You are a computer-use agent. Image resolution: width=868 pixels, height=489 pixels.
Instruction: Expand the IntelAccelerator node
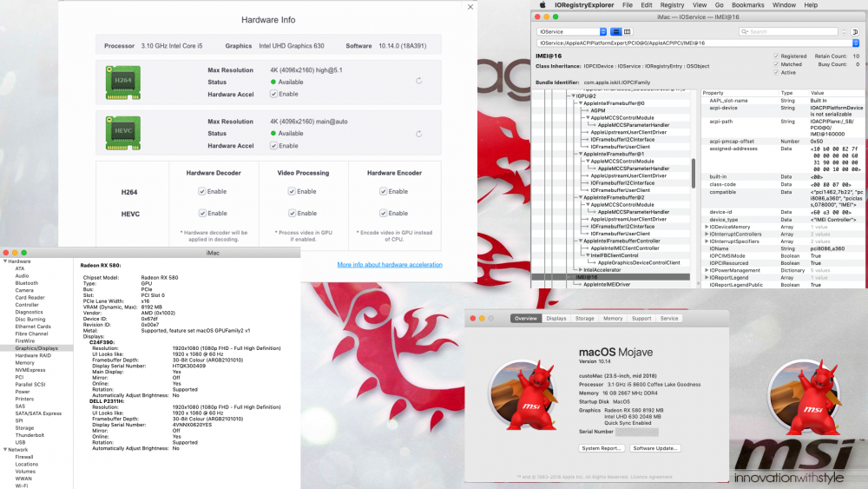pos(581,270)
